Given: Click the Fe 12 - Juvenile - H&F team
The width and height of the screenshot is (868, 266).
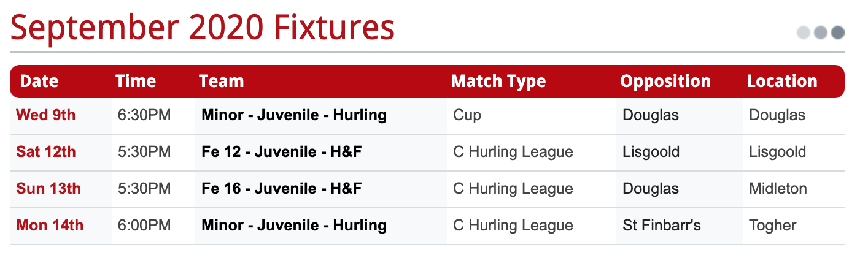Looking at the screenshot, I should tap(282, 151).
